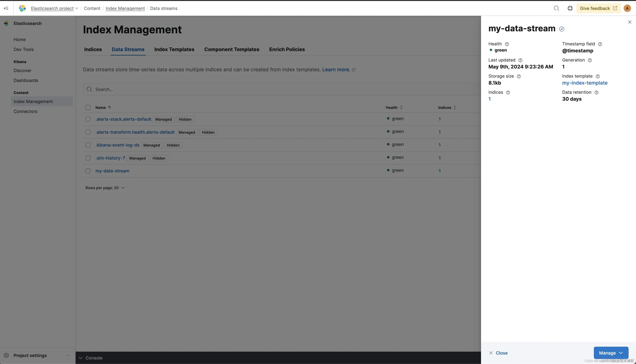Open the Manage dropdown button
636x364 pixels.
[611, 353]
